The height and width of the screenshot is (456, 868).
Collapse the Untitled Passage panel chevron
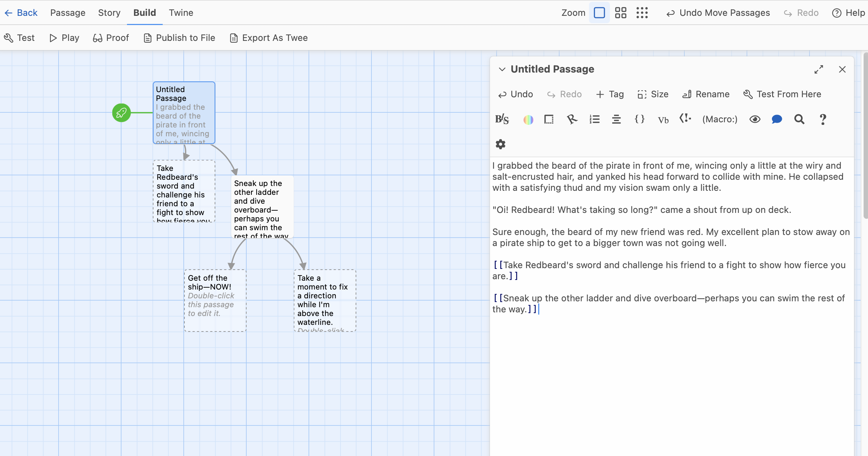502,69
